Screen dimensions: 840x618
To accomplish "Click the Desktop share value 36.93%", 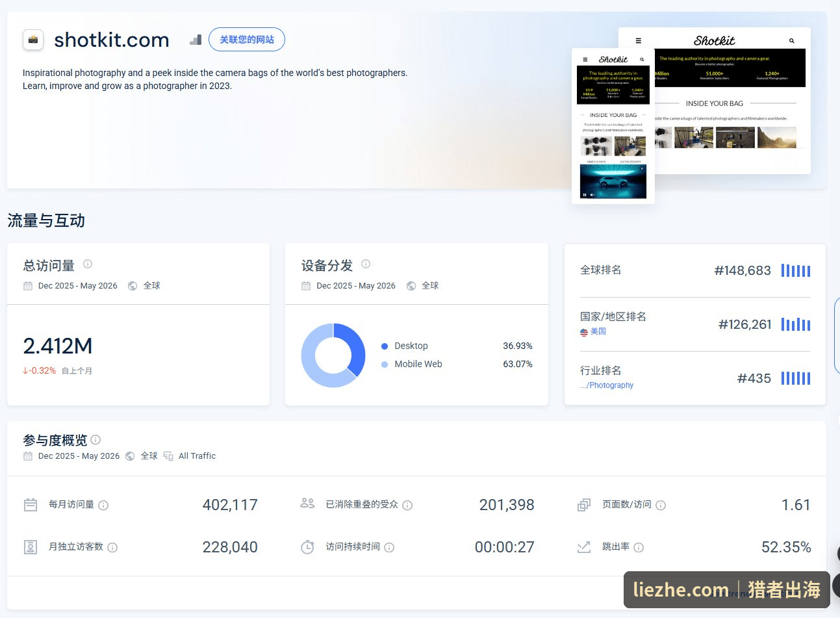I will (x=518, y=346).
